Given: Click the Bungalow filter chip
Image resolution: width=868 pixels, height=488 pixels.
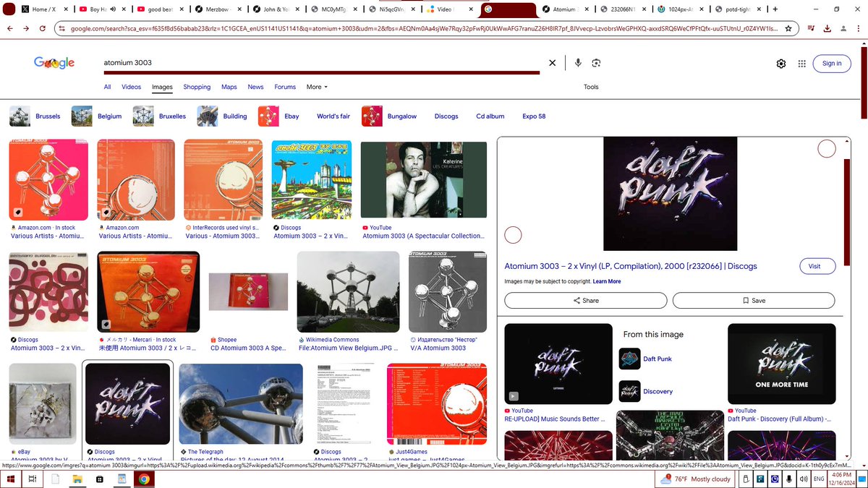Looking at the screenshot, I should (390, 116).
